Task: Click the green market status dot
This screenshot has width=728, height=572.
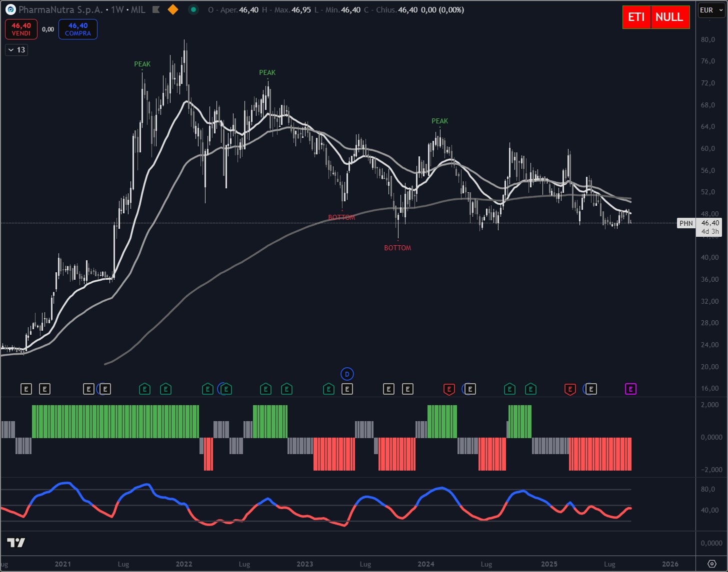Action: pos(193,9)
